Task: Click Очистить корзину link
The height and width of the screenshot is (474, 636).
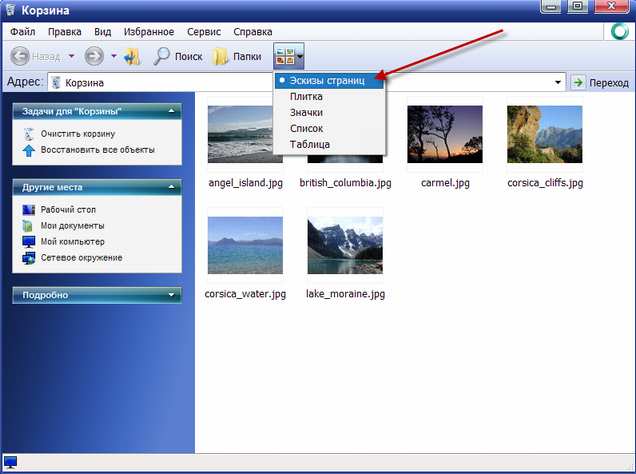Action: click(78, 134)
